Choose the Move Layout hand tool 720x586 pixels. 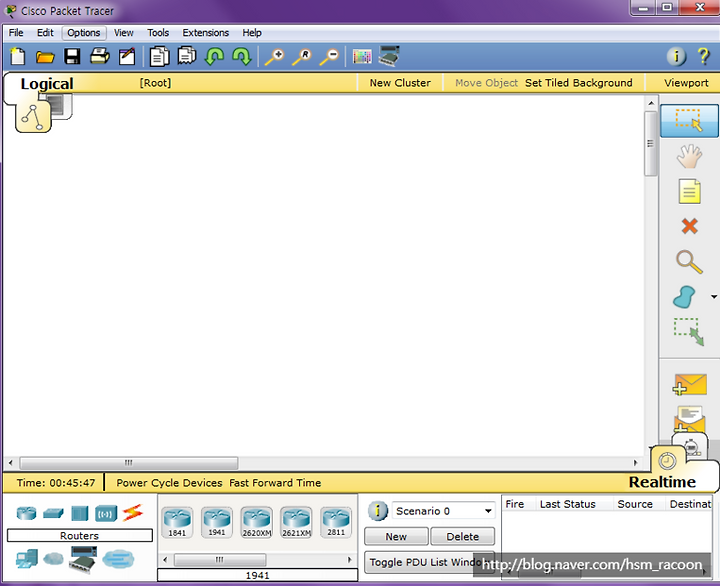tap(689, 156)
